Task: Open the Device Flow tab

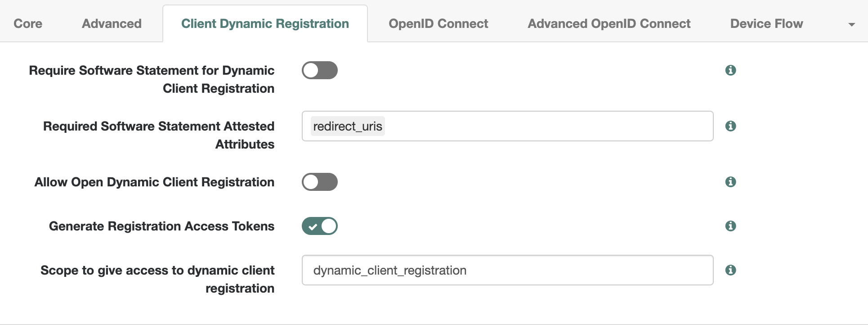Action: tap(766, 24)
